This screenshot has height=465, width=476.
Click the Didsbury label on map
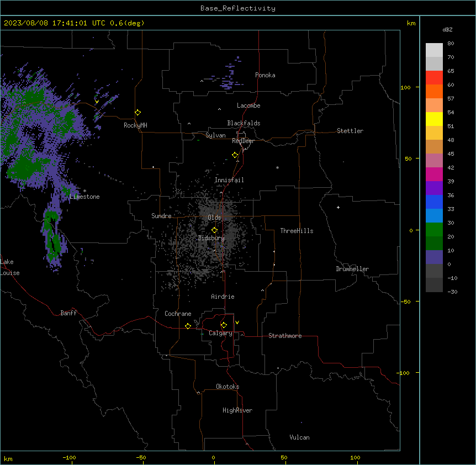pyautogui.click(x=211, y=238)
